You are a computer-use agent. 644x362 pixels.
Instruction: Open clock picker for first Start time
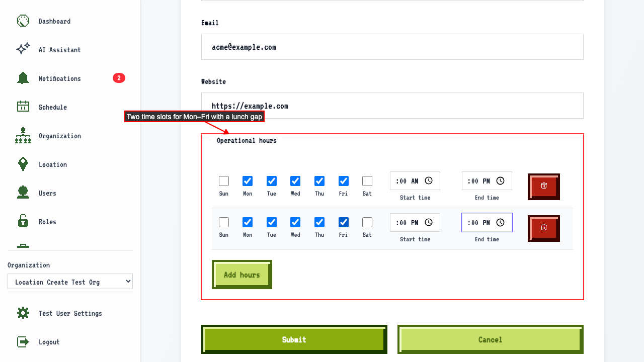click(429, 181)
